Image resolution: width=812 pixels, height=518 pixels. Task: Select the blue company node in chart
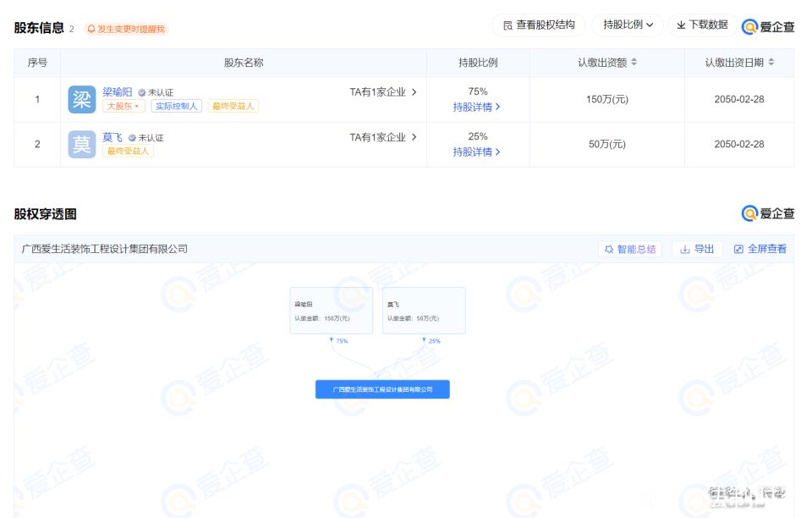coord(382,389)
